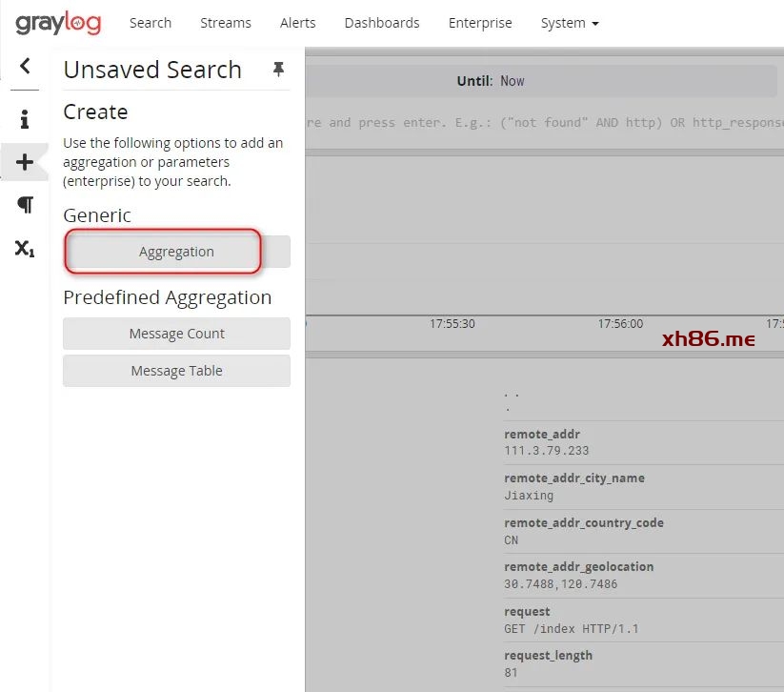This screenshot has height=692, width=784.
Task: Add a Message Count aggregation
Action: click(176, 334)
